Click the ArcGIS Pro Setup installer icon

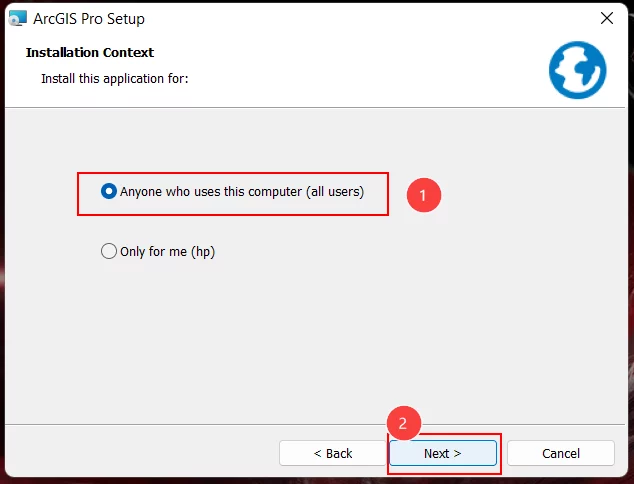18,19
